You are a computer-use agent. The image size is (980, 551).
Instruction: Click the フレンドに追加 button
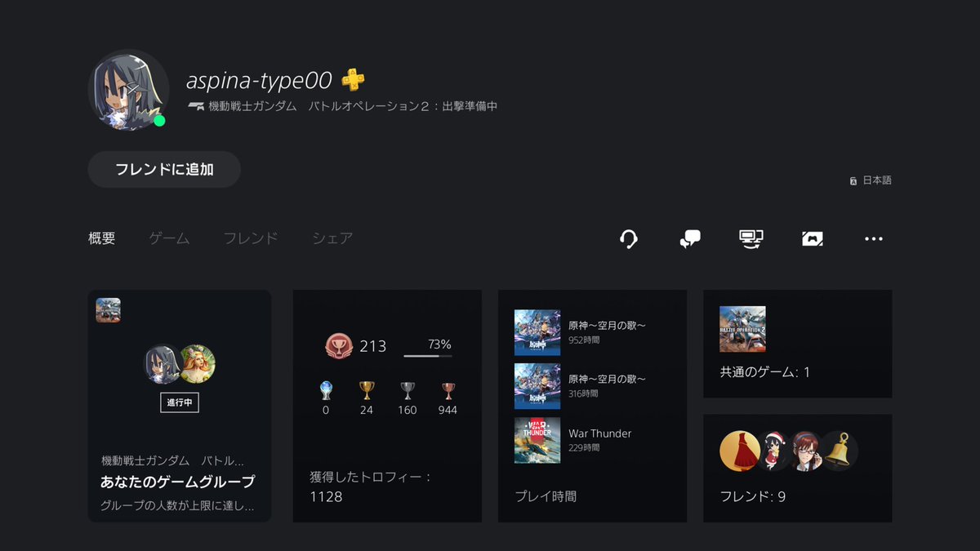164,170
